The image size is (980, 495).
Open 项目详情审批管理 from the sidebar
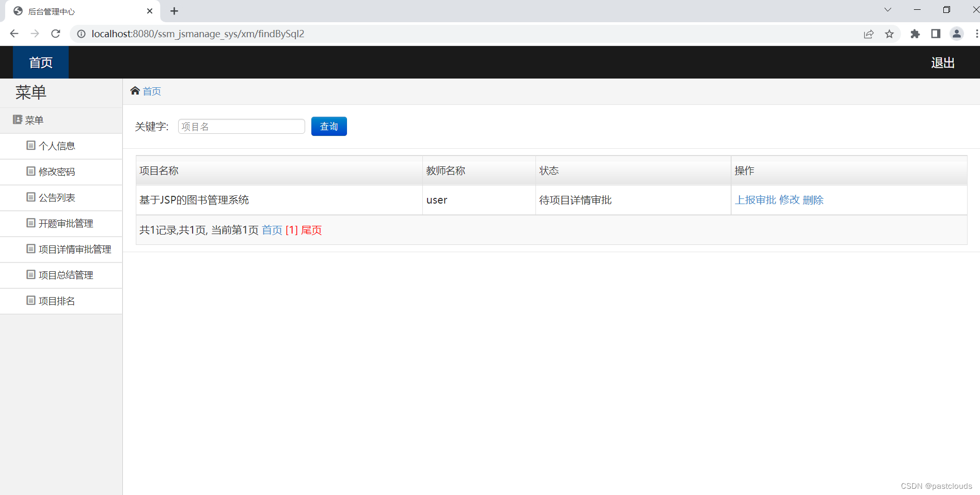coord(75,249)
